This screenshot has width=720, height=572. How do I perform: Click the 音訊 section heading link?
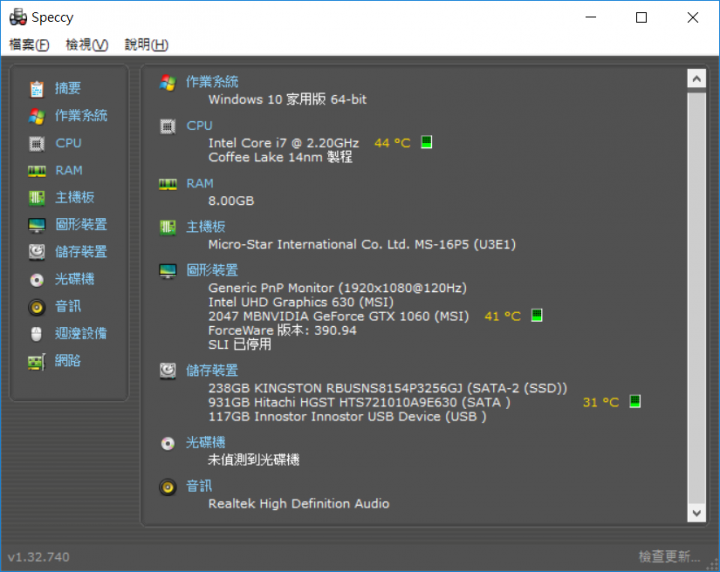[x=199, y=486]
